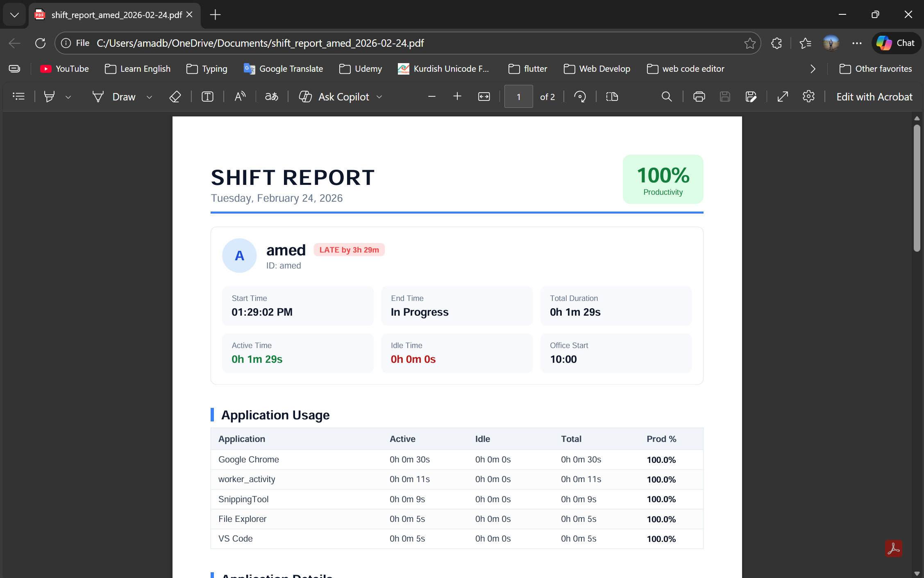The image size is (924, 578).
Task: Rotate the PDF page
Action: pos(580,96)
